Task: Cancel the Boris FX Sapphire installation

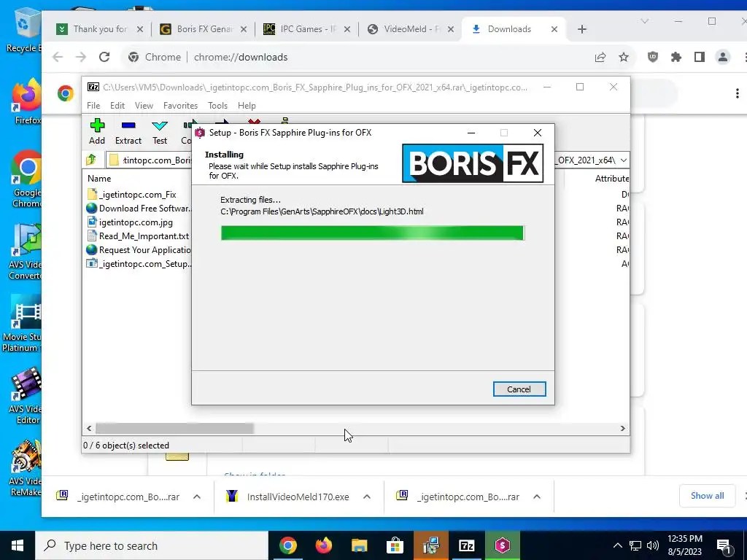Action: (519, 389)
